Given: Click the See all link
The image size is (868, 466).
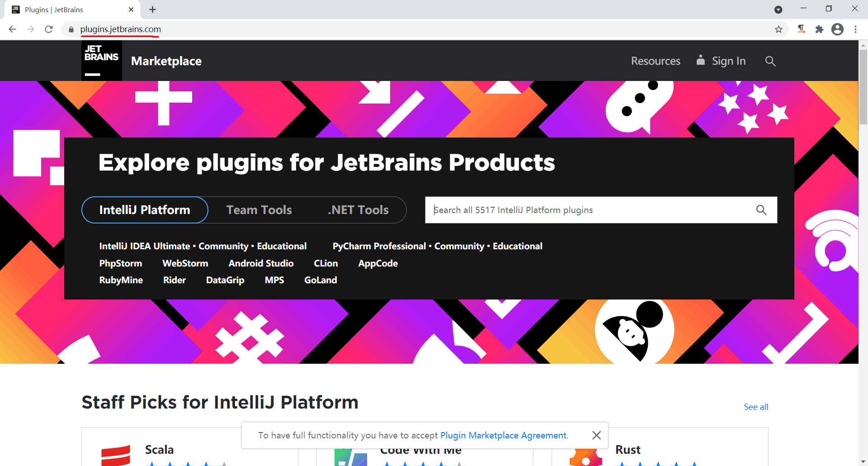Looking at the screenshot, I should (x=755, y=406).
